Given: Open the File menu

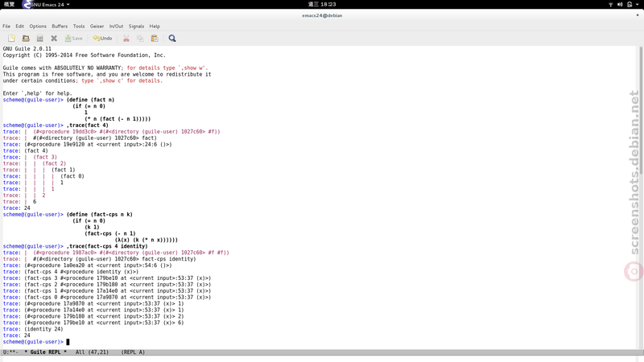Looking at the screenshot, I should click(x=6, y=27).
